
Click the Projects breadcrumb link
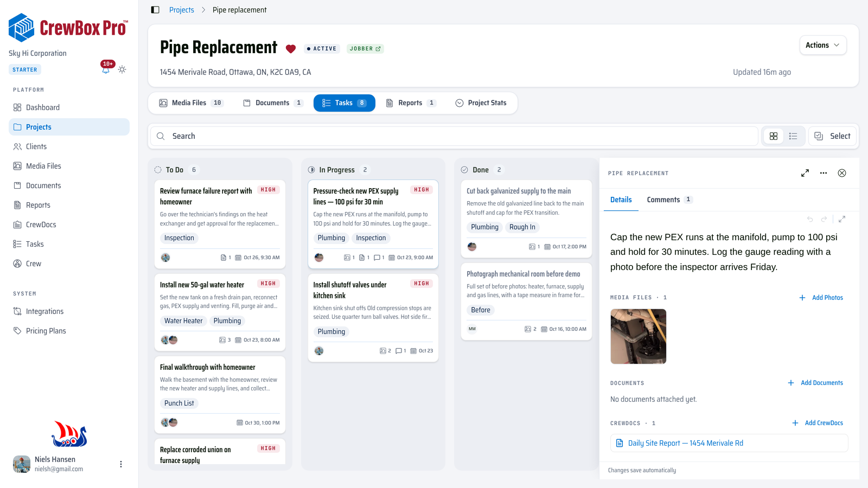tap(181, 10)
